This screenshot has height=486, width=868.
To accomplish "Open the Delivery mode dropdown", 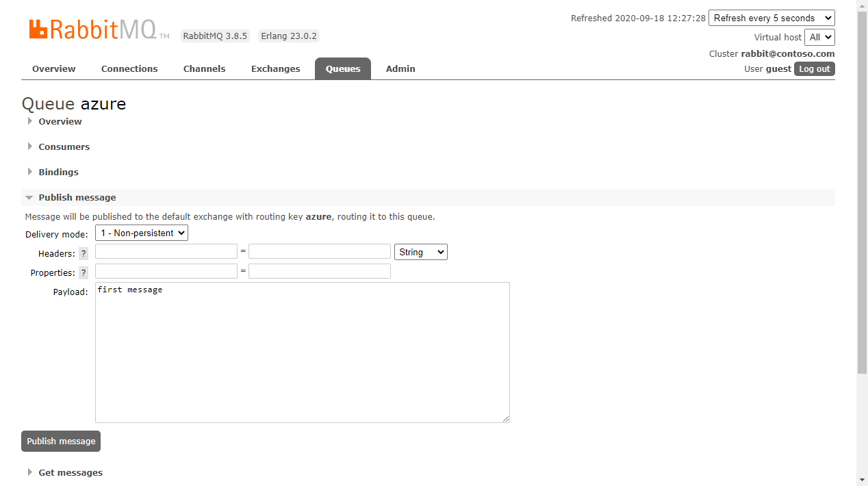I will click(x=141, y=233).
